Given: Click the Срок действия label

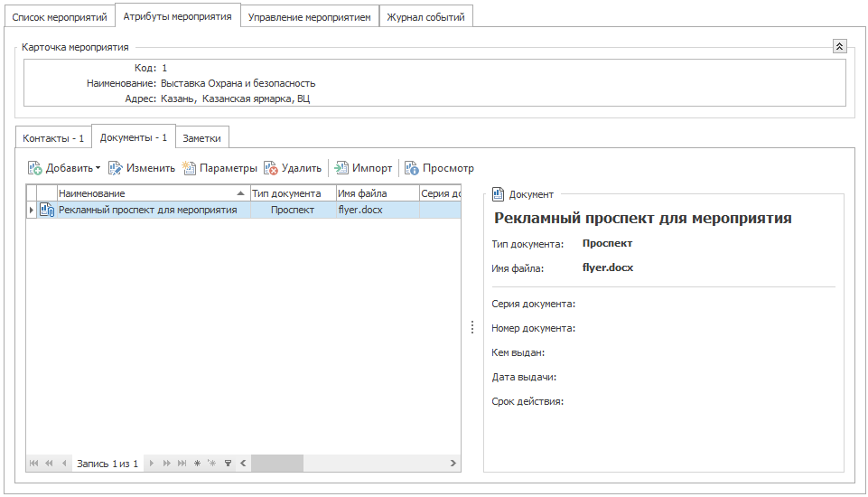Looking at the screenshot, I should coord(527,401).
